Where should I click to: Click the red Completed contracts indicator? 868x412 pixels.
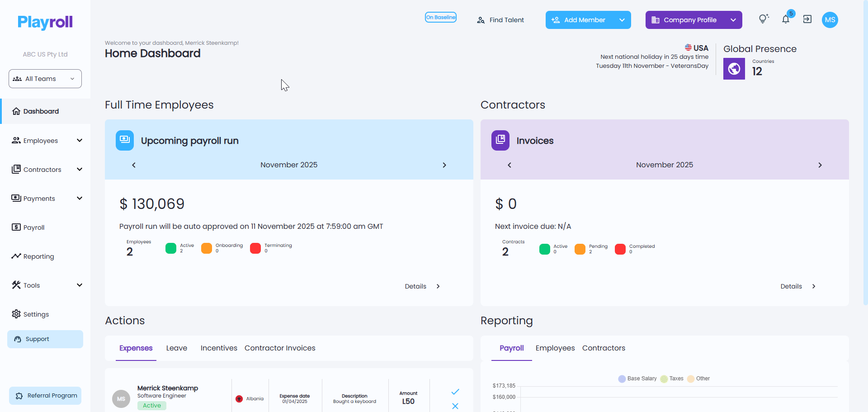click(620, 249)
